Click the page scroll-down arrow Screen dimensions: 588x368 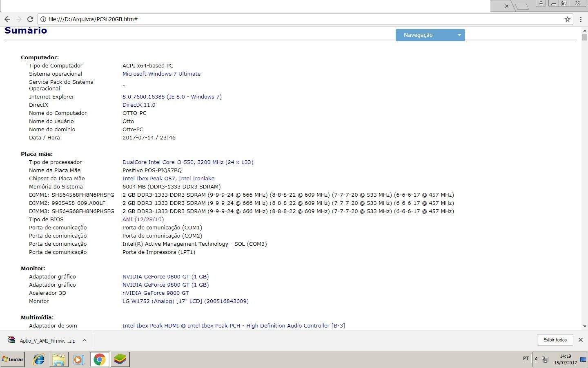pyautogui.click(x=585, y=326)
